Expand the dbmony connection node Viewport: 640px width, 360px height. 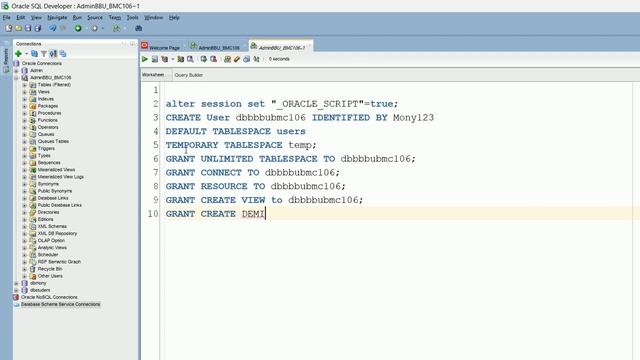point(17,283)
